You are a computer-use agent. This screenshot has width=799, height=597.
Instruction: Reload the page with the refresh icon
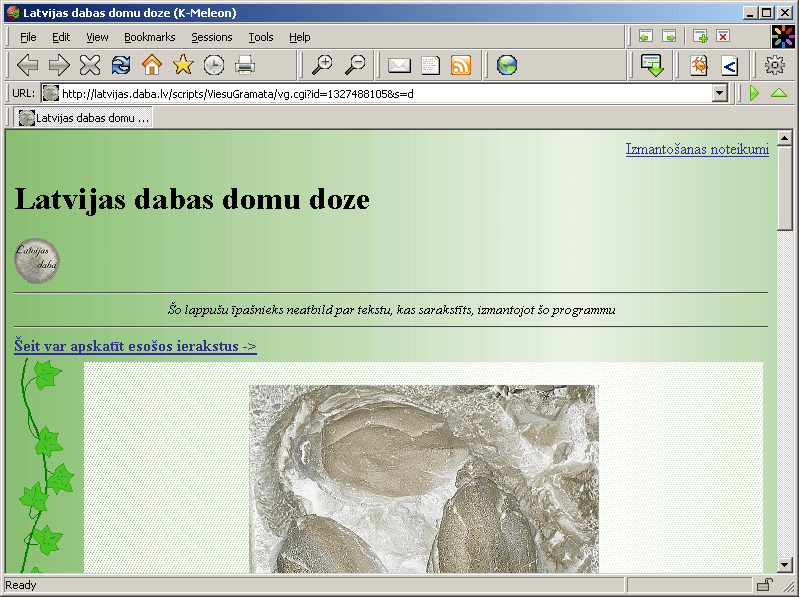pos(121,65)
